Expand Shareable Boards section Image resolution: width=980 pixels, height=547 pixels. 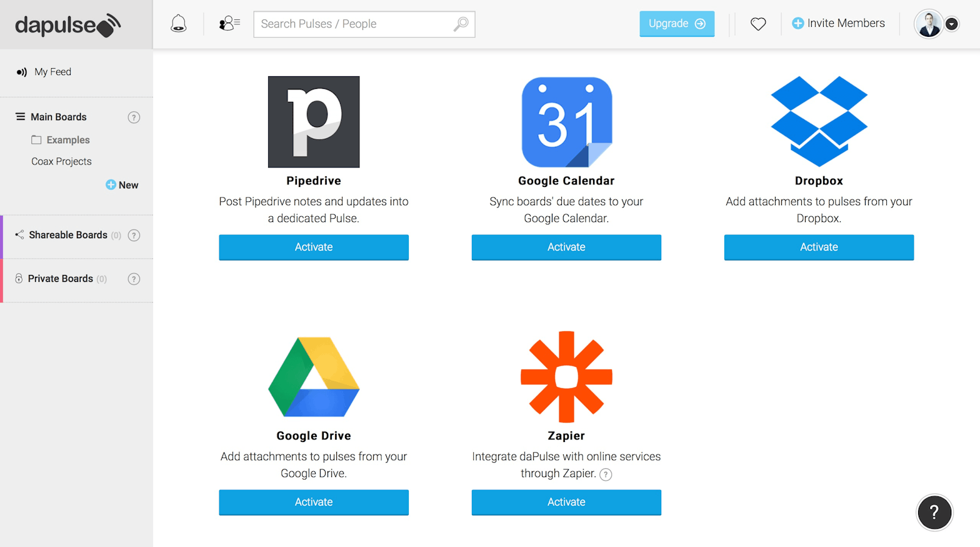point(67,235)
